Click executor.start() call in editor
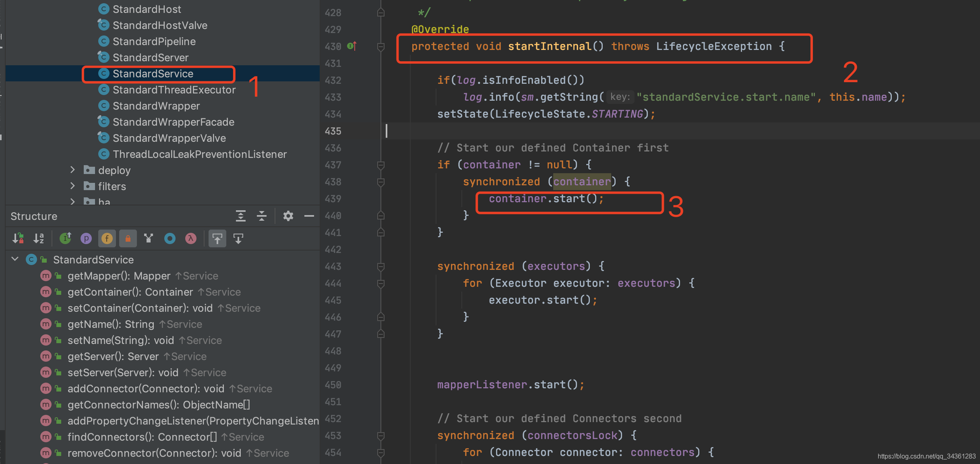Image resolution: width=980 pixels, height=464 pixels. click(543, 300)
